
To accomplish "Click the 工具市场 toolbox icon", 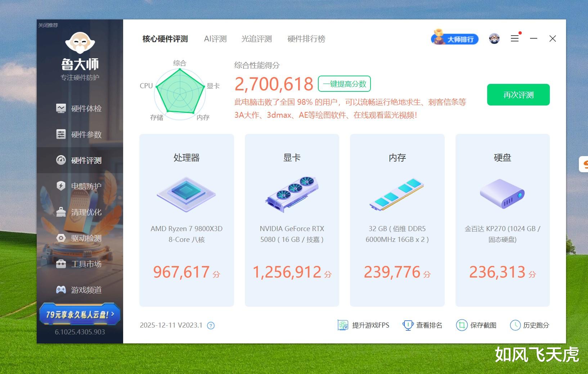I will 61,264.
